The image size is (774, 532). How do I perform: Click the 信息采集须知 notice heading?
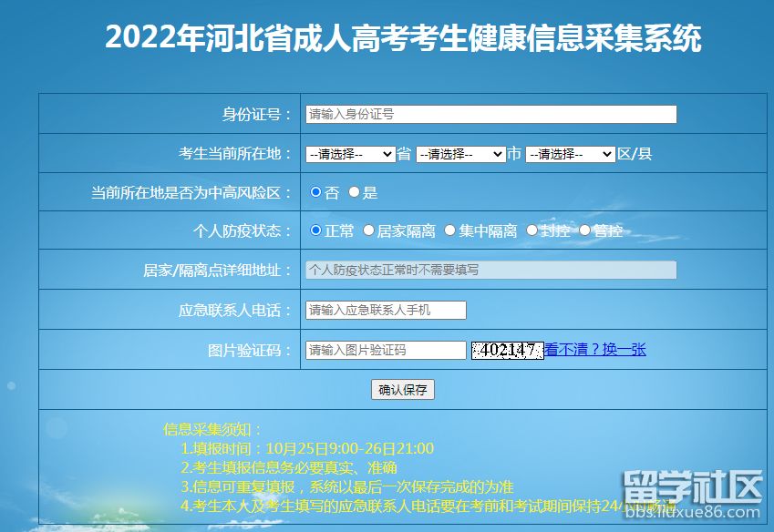(x=212, y=429)
